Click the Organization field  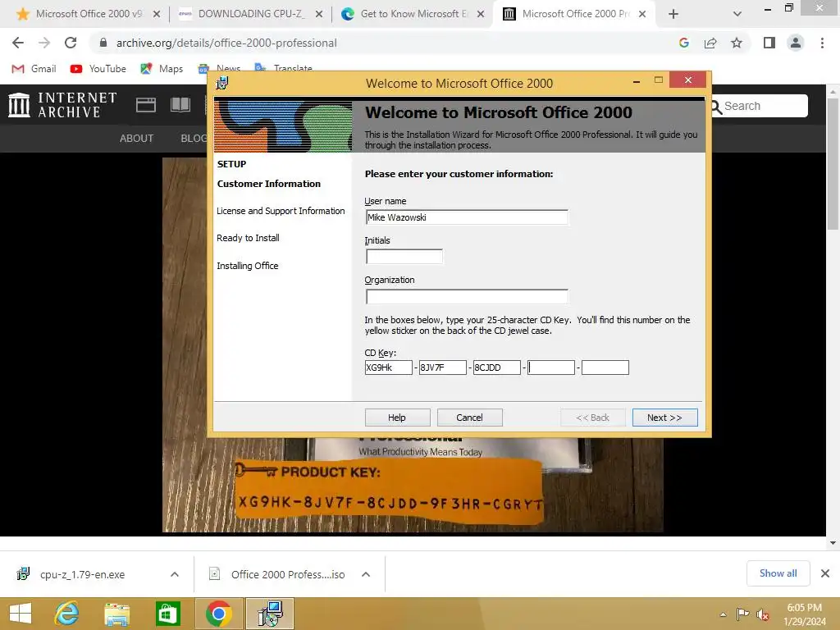(x=467, y=296)
